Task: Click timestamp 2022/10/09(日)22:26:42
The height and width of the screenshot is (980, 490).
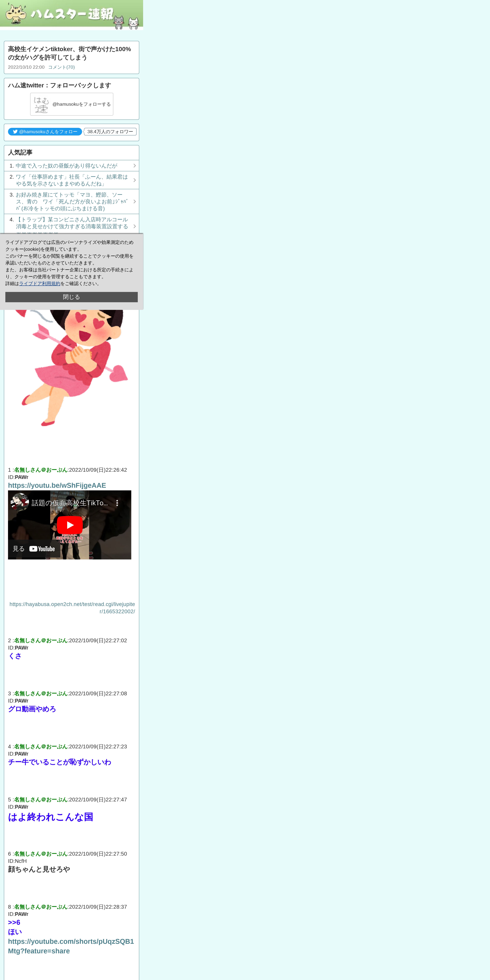Action: [98, 470]
